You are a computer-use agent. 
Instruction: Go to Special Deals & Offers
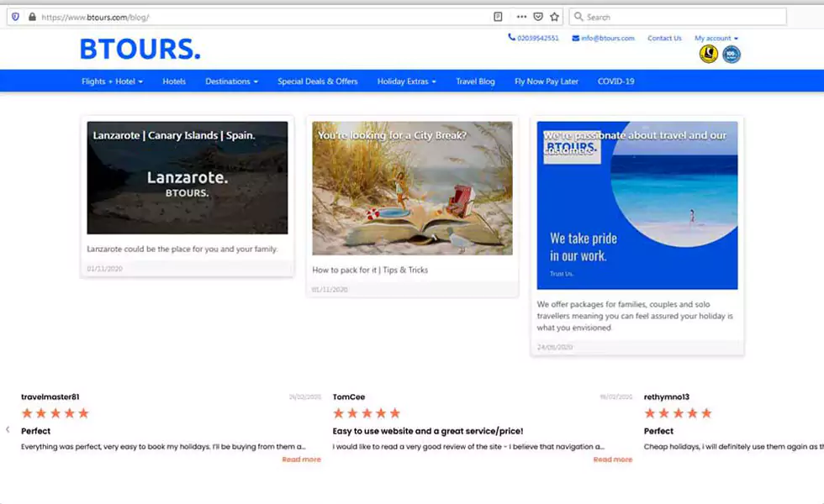pos(318,81)
